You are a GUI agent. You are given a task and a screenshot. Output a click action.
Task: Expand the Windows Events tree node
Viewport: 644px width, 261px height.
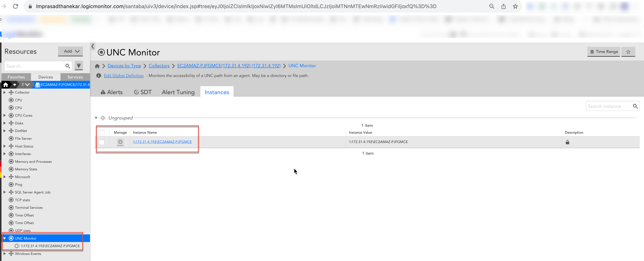tap(4, 254)
